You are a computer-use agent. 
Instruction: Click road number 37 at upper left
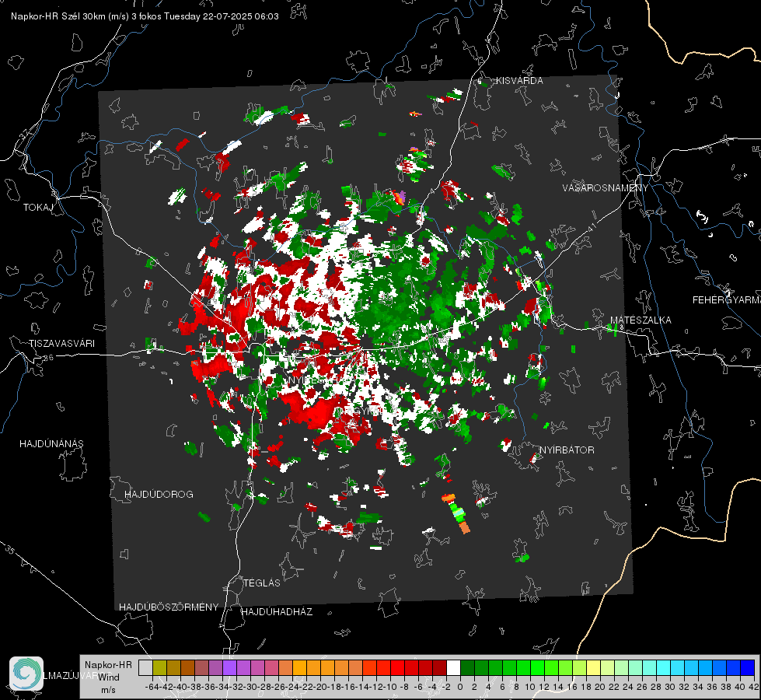click(25, 134)
